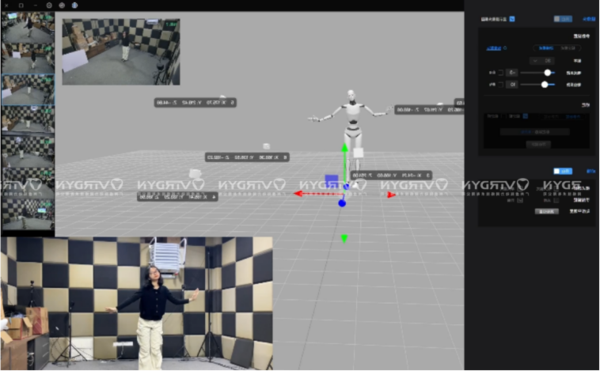The height and width of the screenshot is (371, 600).
Task: Toggle the blue checked box in panel header
Action: (x=512, y=19)
